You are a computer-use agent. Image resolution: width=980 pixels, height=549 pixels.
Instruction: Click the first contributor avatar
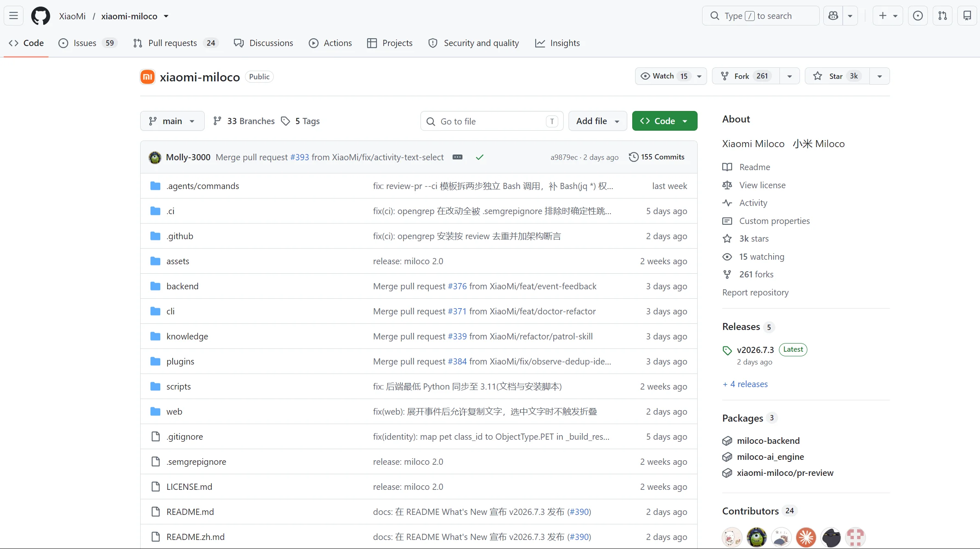[732, 537]
